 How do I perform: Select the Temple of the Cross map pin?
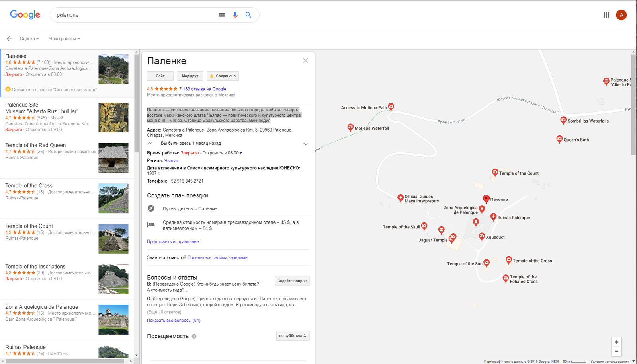508,260
